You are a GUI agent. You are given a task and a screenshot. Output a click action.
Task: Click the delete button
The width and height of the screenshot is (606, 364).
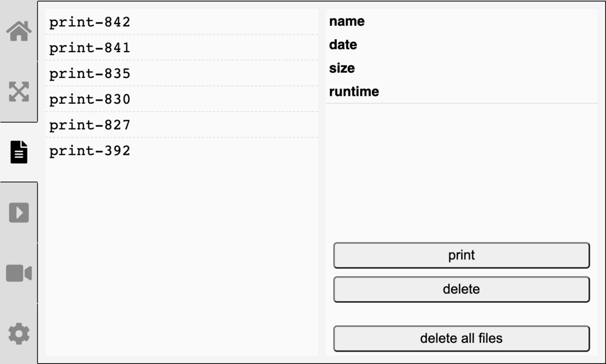(461, 289)
